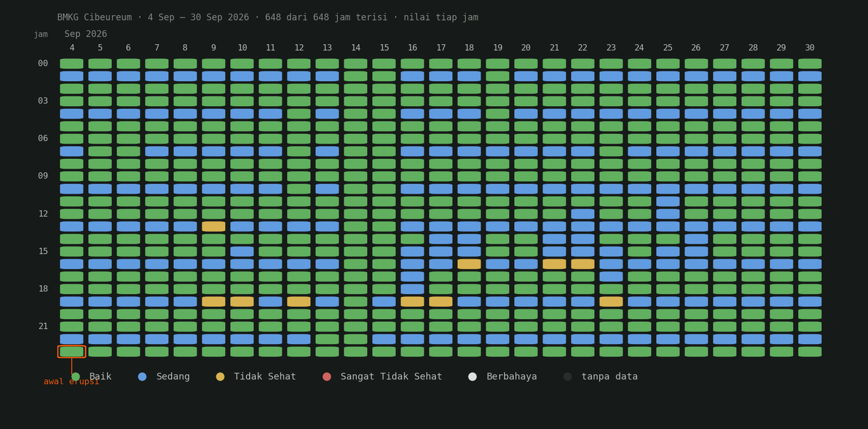Select the highlighted awal erupsi cell
This screenshot has height=429, width=868.
[72, 351]
